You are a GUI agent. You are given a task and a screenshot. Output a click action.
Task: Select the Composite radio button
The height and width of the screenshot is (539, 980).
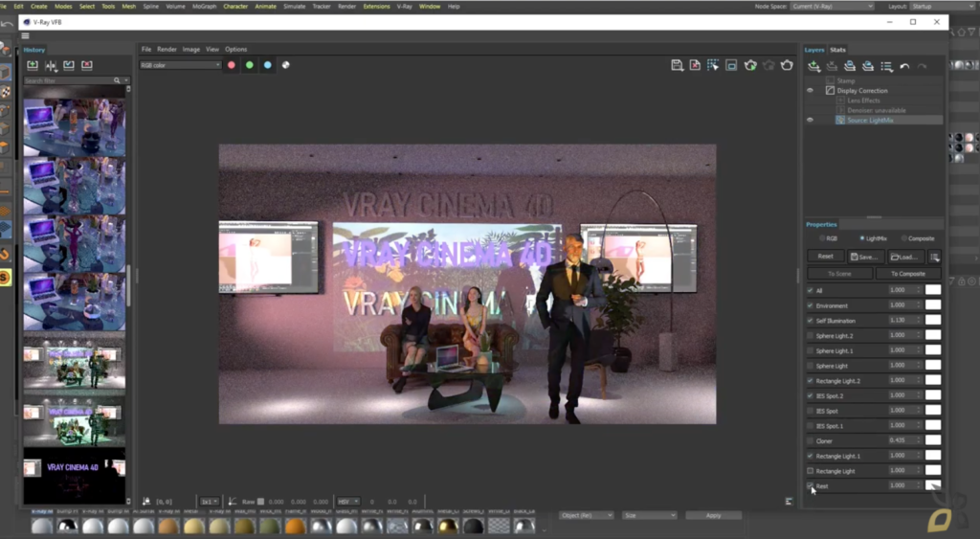tap(903, 238)
